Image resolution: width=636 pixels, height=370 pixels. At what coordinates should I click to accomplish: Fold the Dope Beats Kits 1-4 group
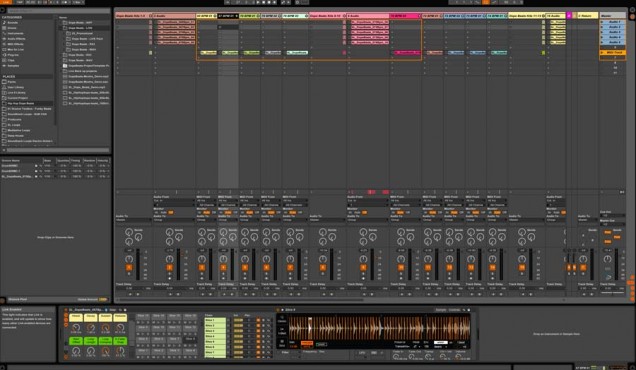click(150, 15)
